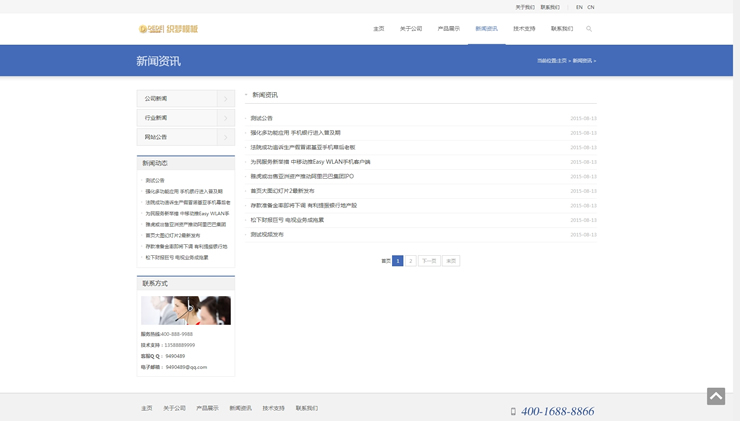Go to page 2 of news list

(x=410, y=261)
